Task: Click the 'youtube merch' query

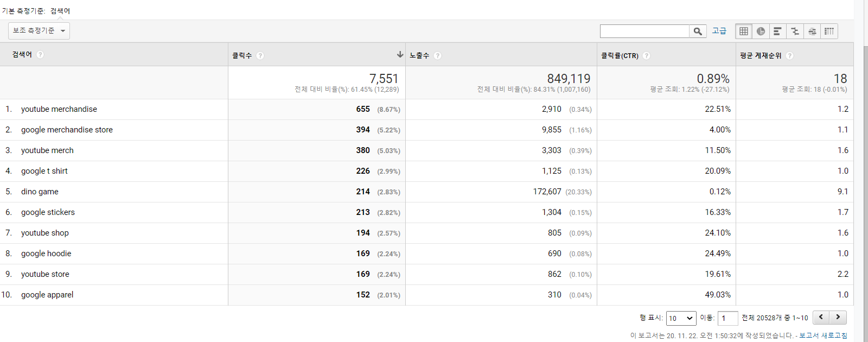Action: coord(47,150)
